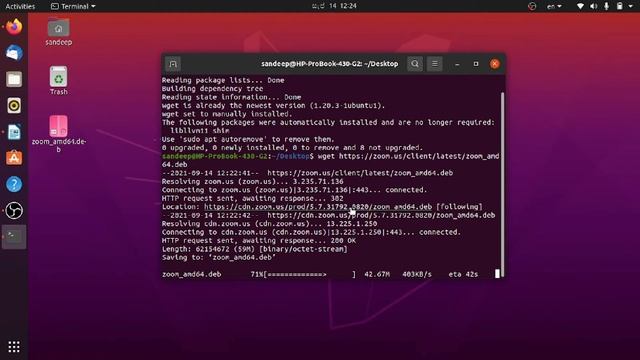Click the network status icon in the top bar
Viewport: 640px width, 360px height.
[580, 6]
